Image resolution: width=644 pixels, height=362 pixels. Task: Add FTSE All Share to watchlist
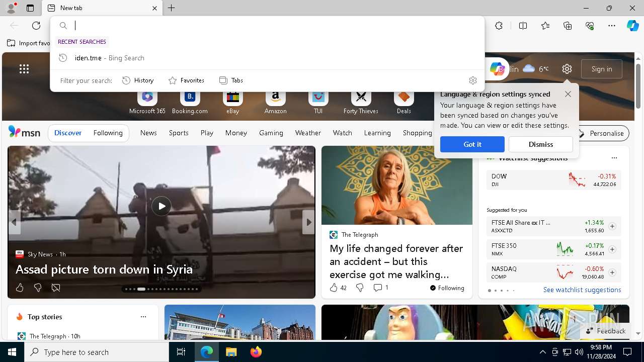click(612, 226)
